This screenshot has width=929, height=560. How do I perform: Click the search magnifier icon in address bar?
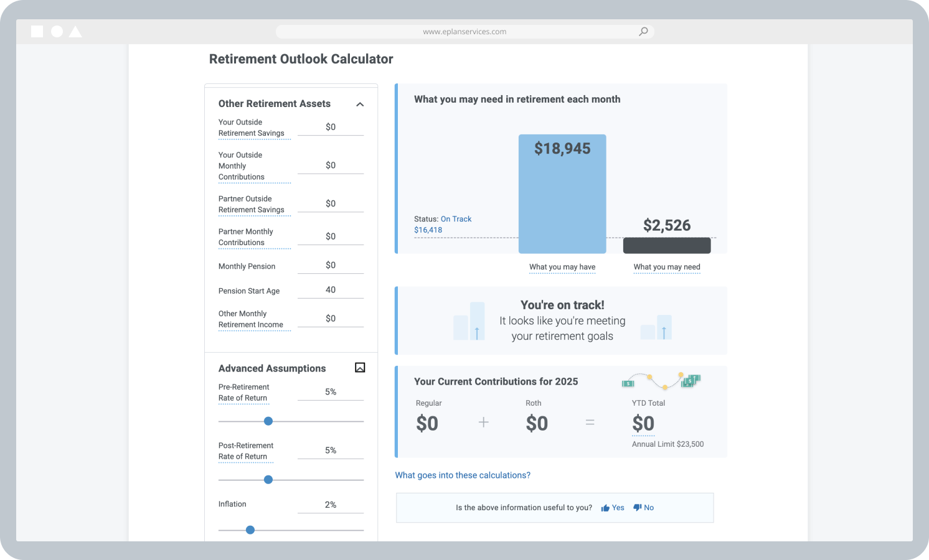(643, 32)
